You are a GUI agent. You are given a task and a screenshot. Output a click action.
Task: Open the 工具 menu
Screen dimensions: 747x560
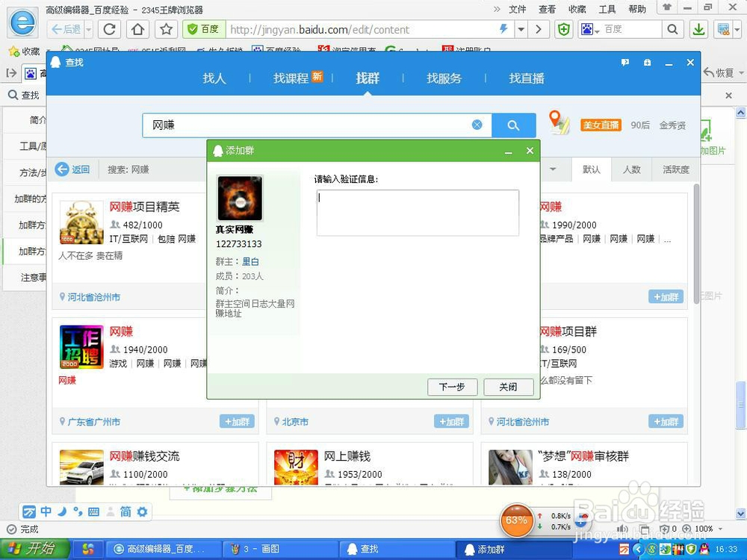pyautogui.click(x=607, y=9)
